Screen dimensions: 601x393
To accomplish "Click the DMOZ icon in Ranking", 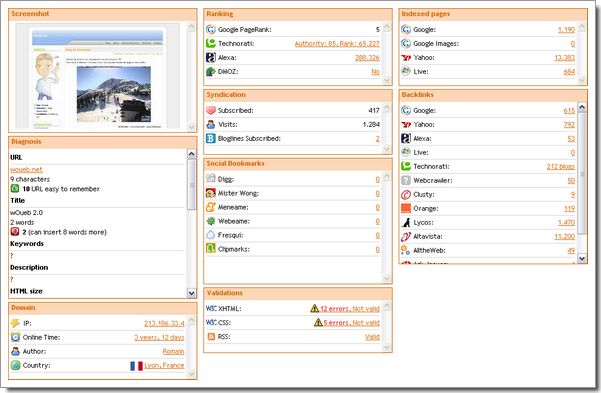I will [210, 71].
